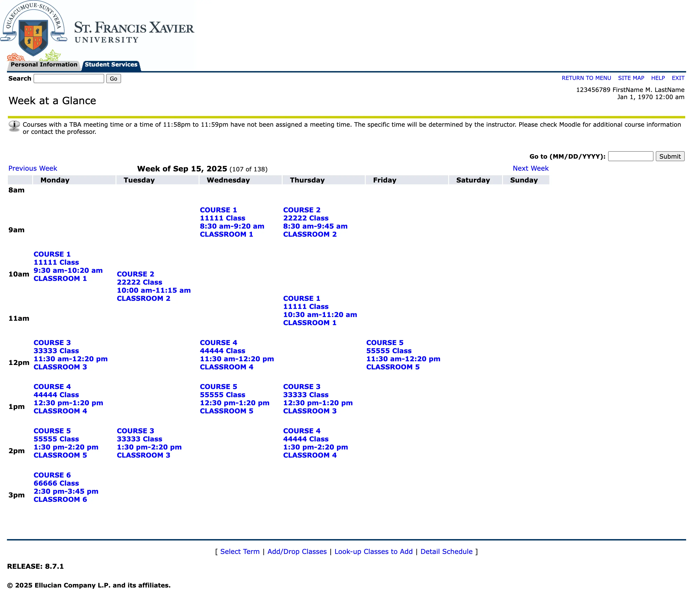
Task: Open Monday 9:30 am COURSE 1 class entry
Action: point(68,266)
